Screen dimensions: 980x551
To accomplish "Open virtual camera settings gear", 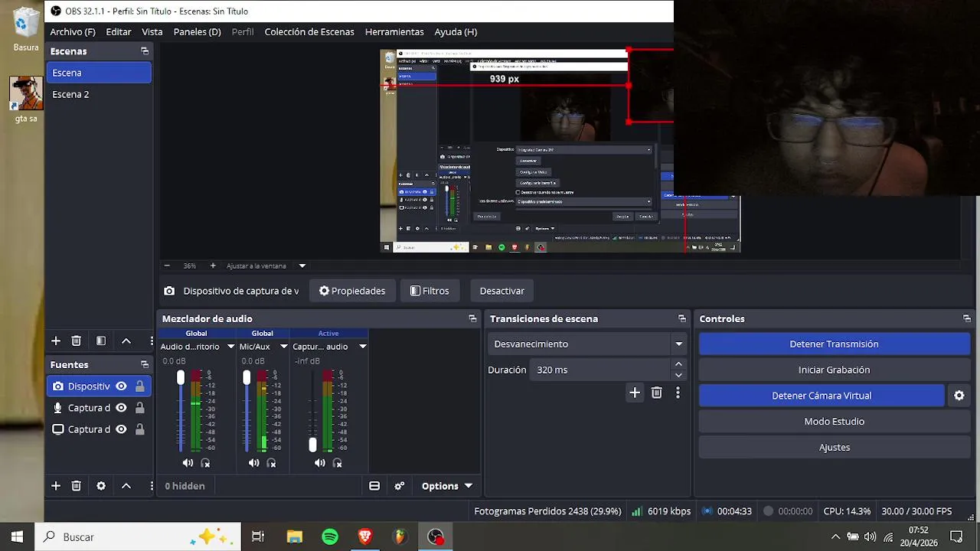I will pos(959,396).
